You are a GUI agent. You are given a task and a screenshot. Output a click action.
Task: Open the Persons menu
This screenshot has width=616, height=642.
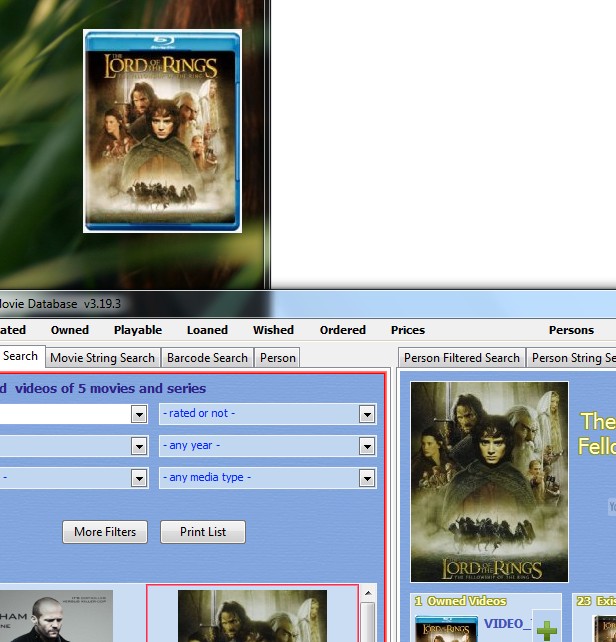(x=571, y=330)
